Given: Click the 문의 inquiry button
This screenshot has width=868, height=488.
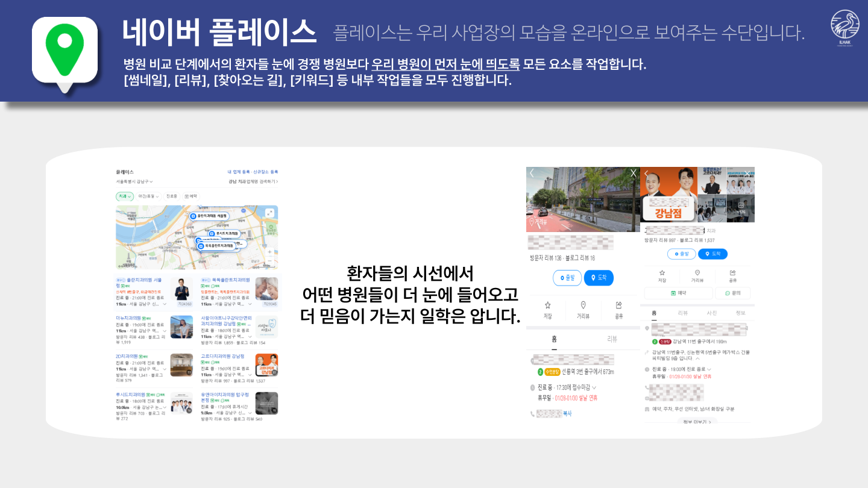Looking at the screenshot, I should coord(732,293).
